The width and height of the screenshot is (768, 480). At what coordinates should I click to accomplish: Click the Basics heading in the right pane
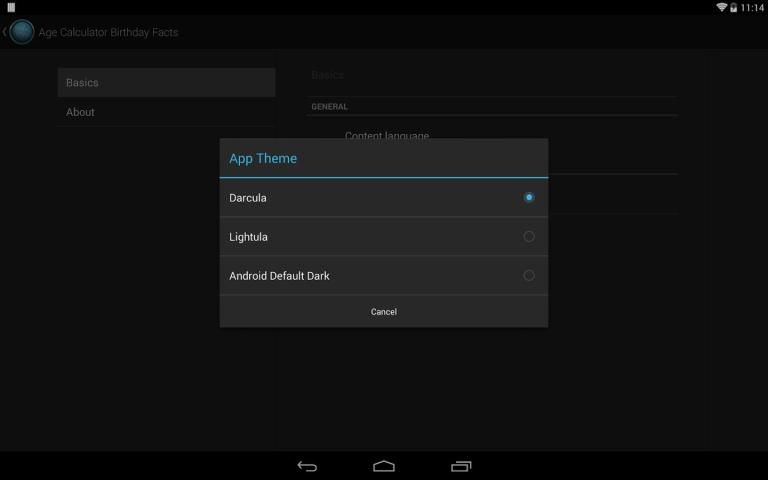click(327, 75)
